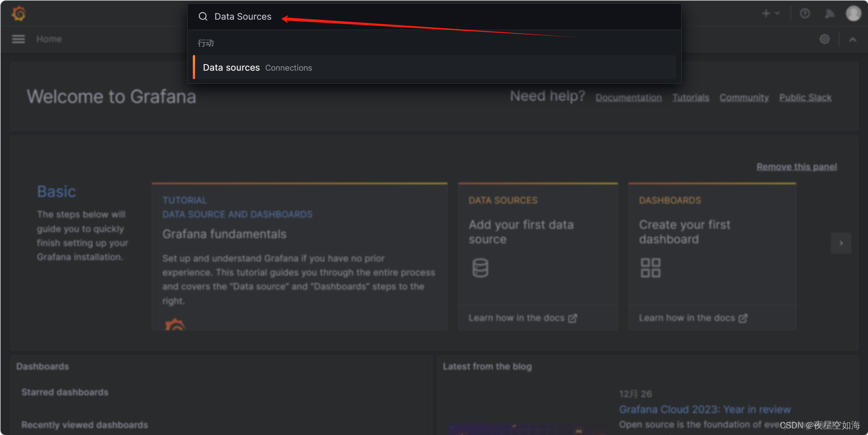868x435 pixels.
Task: Collapse the top bar with chevron up
Action: pyautogui.click(x=853, y=40)
